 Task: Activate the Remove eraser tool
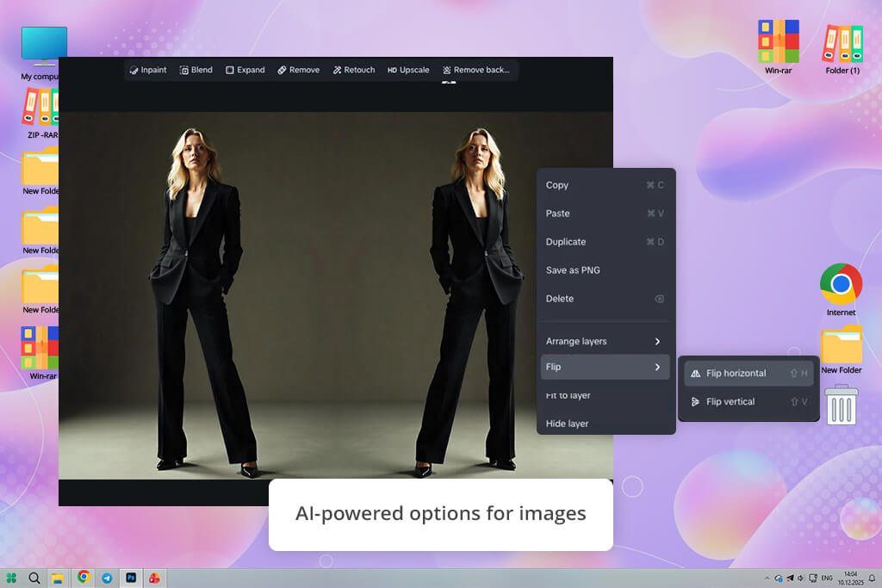[298, 70]
